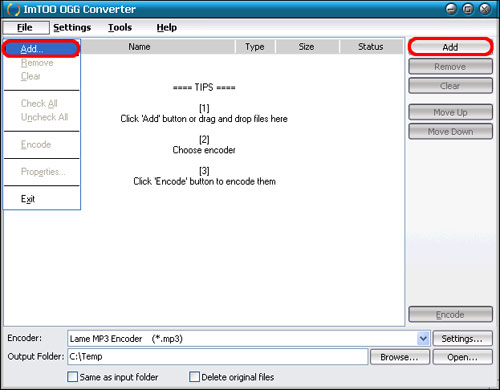
Task: Click Browse... for output folder
Action: [400, 357]
